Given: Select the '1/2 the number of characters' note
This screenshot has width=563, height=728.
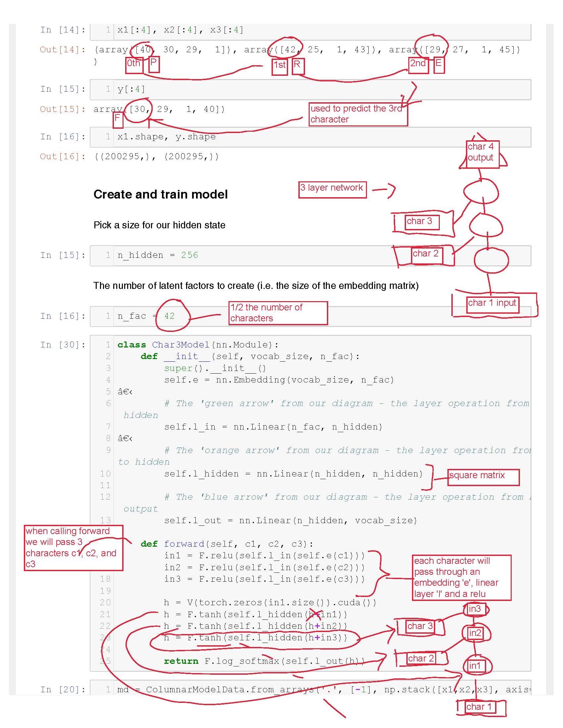Looking at the screenshot, I should pos(278,313).
